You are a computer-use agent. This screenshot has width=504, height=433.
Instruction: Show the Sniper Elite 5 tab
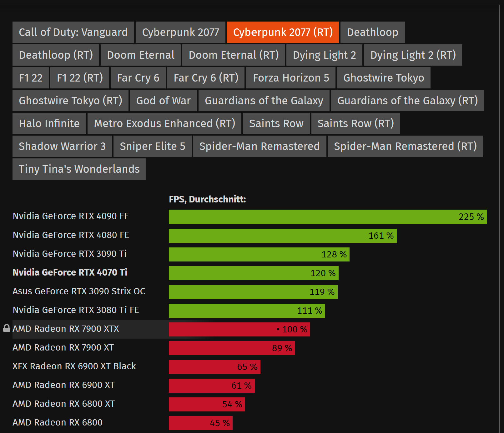pyautogui.click(x=153, y=146)
